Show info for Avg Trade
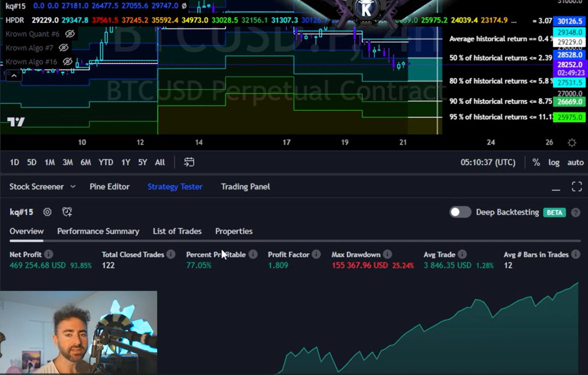This screenshot has width=588, height=375. coord(462,255)
